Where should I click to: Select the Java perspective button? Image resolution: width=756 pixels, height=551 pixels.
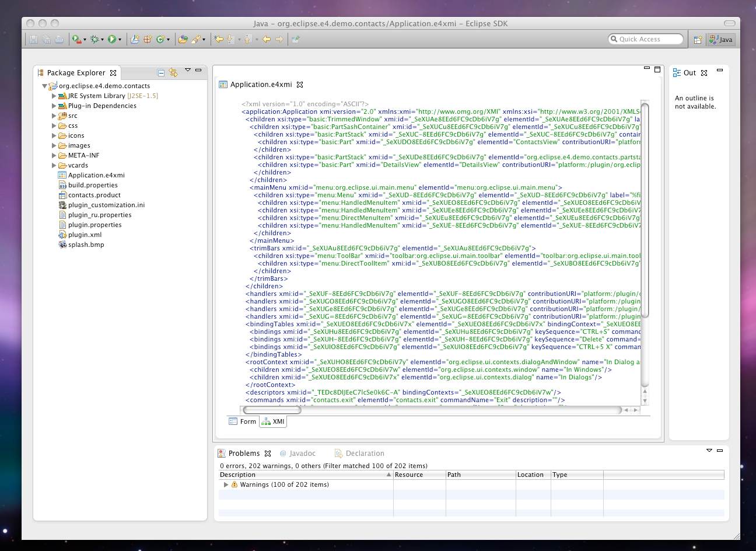click(722, 40)
